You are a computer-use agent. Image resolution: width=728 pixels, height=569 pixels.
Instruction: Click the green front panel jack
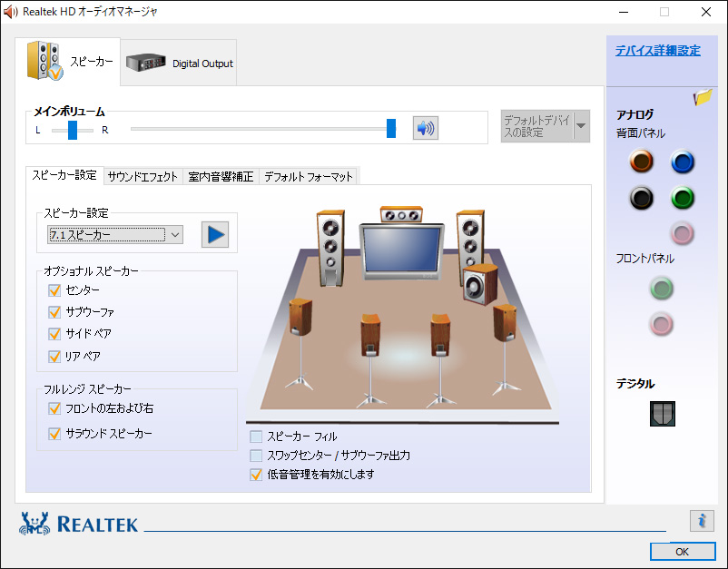pos(662,289)
